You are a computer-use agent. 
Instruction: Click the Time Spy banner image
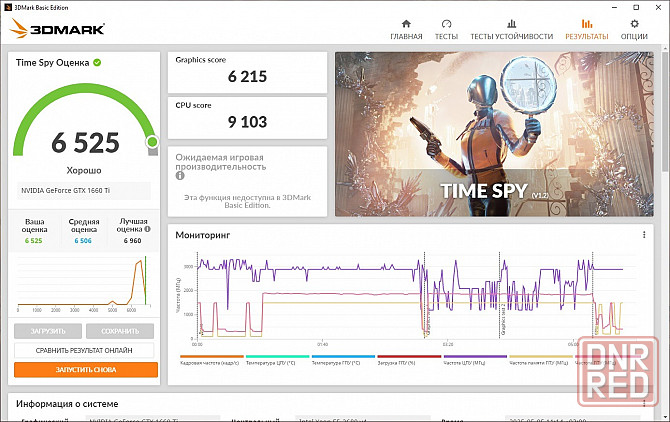coord(494,134)
